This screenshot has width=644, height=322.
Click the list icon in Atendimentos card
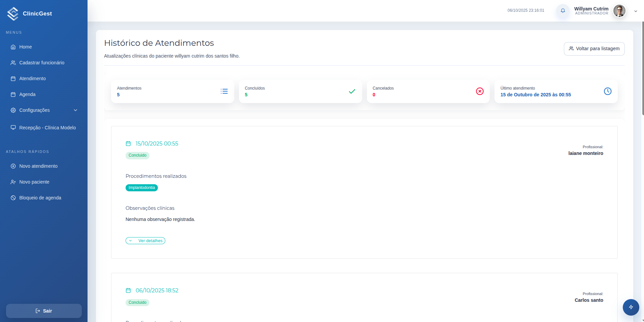[x=224, y=91]
